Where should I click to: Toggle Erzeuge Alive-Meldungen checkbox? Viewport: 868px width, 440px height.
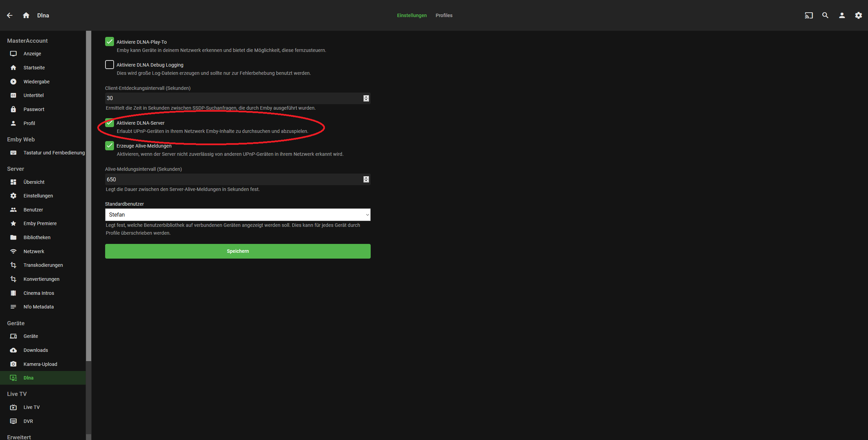(x=110, y=146)
